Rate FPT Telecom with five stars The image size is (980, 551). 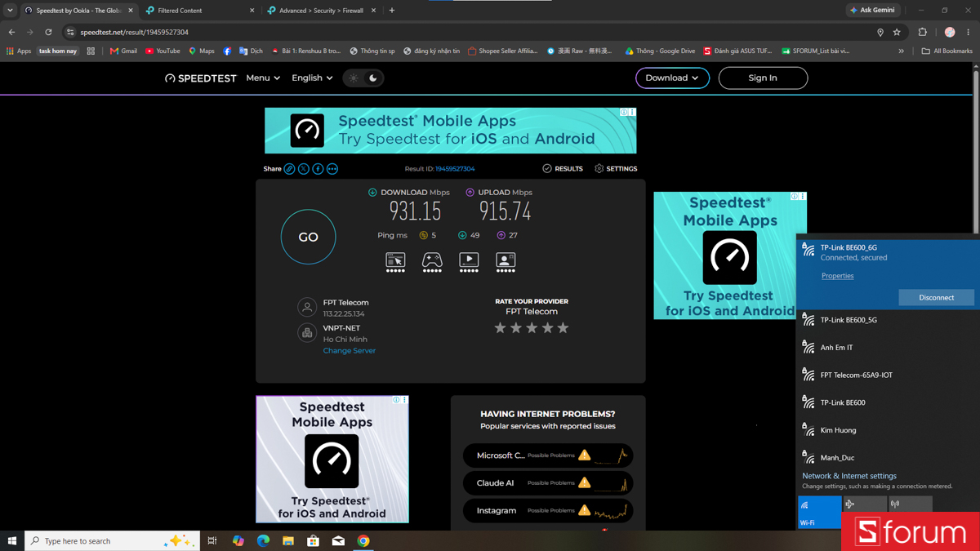563,328
